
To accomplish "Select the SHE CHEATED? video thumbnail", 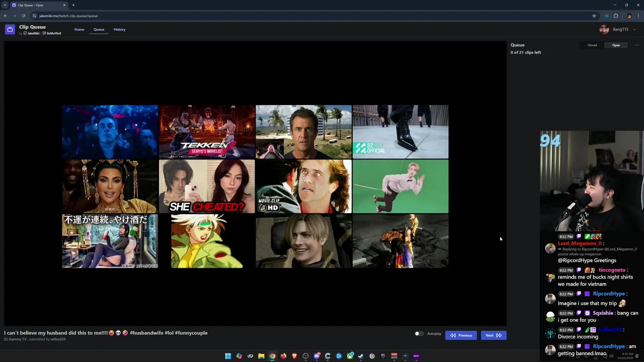I will 207,187.
